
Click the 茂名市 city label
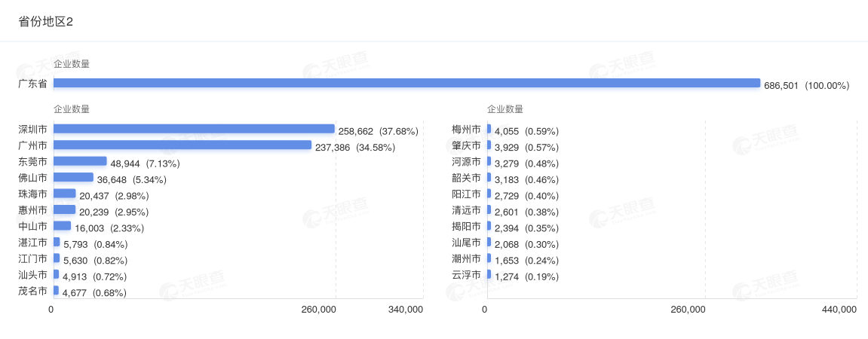[x=32, y=292]
